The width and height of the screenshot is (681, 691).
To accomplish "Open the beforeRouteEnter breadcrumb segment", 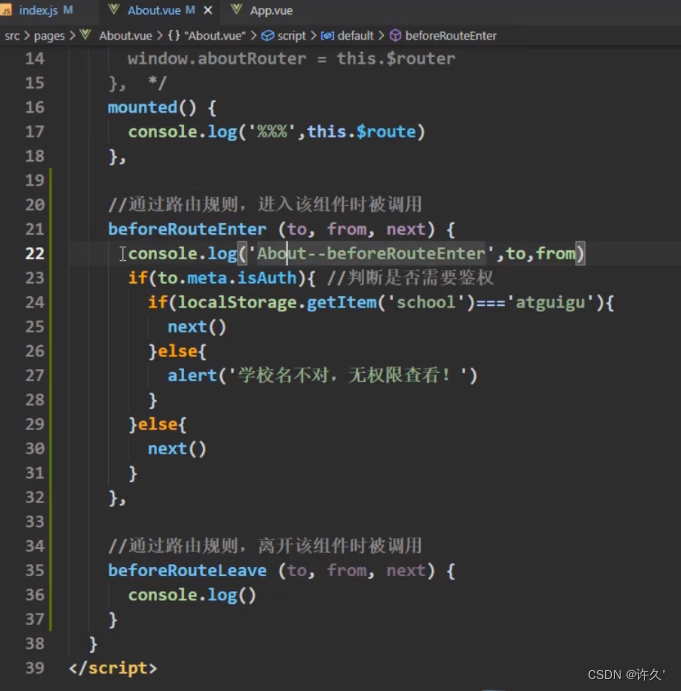I will coord(450,36).
